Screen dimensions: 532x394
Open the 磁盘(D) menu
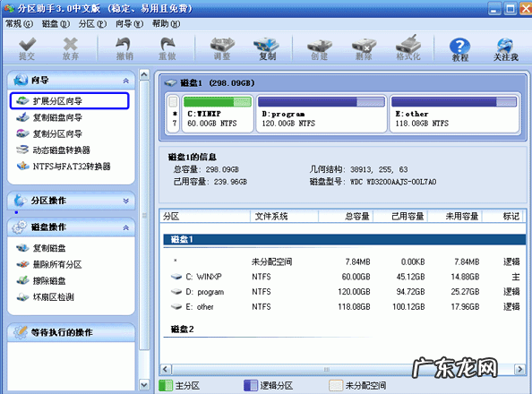click(x=56, y=24)
